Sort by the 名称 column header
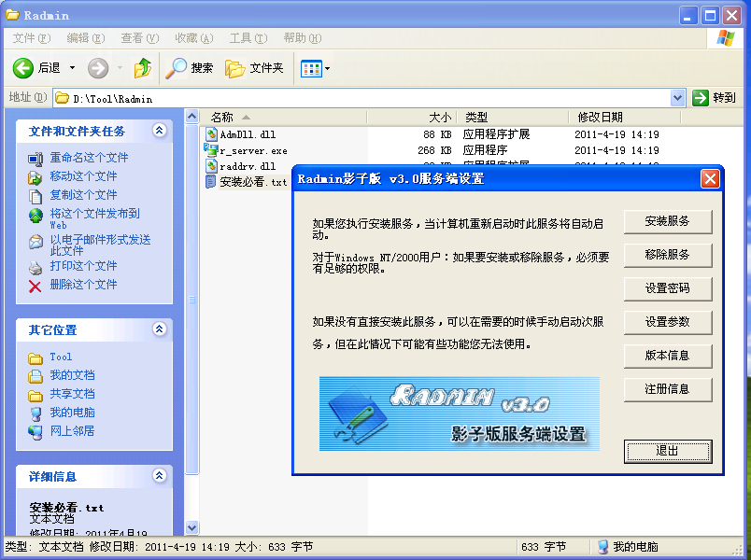751x560 pixels. point(283,118)
